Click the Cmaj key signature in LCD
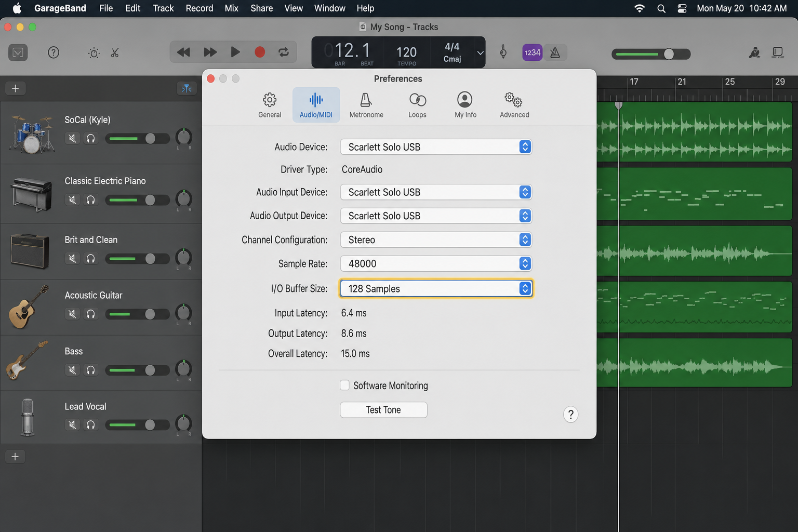This screenshot has height=532, width=798. [452, 59]
